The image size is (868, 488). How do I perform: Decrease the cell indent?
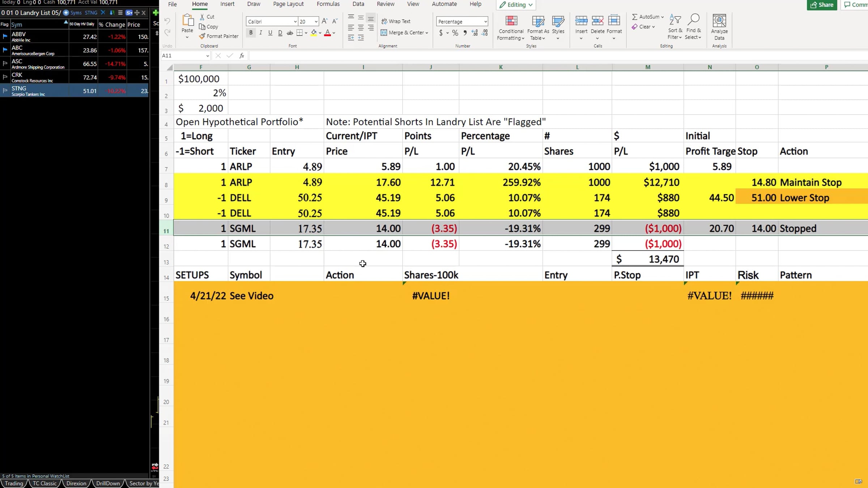(x=351, y=38)
